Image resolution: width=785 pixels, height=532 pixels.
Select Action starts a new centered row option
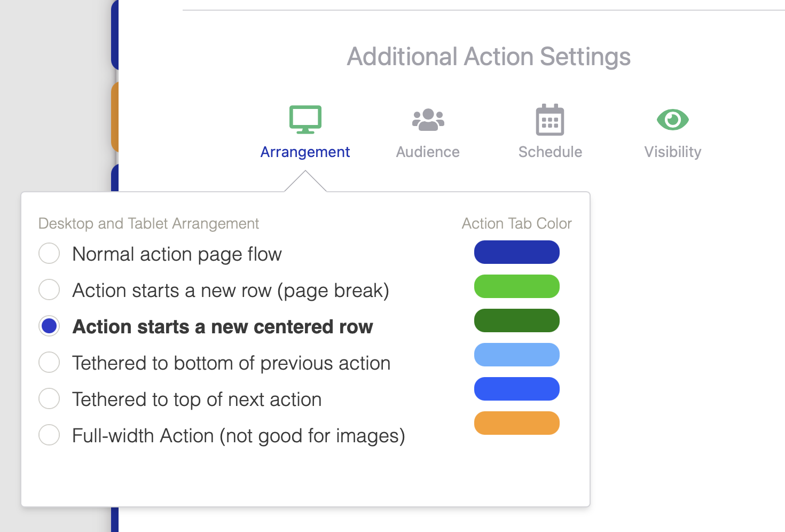point(49,326)
